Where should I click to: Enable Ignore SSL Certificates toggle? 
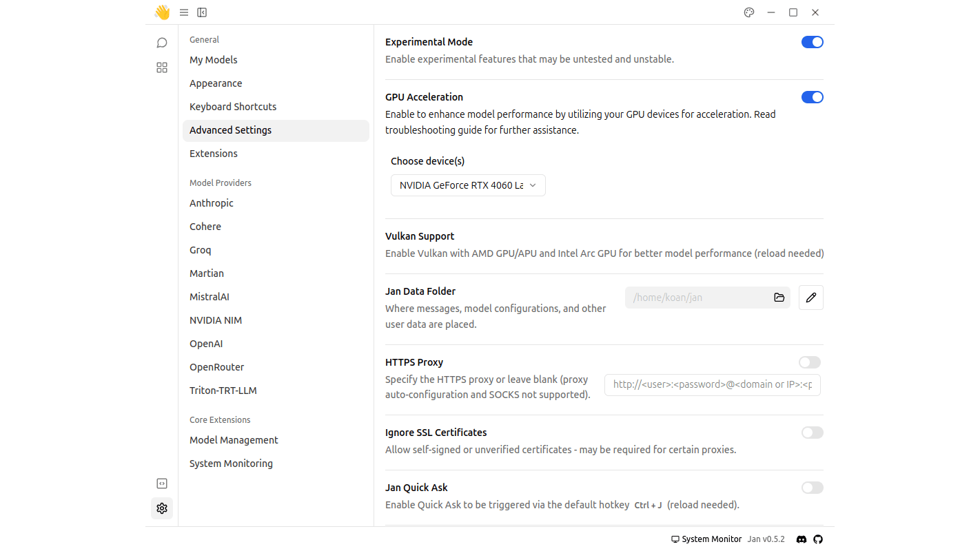[812, 433]
